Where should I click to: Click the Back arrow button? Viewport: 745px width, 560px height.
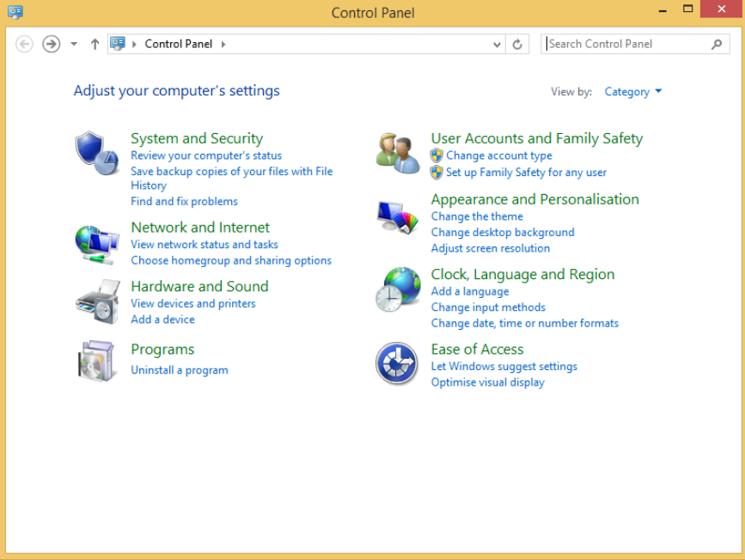(24, 44)
